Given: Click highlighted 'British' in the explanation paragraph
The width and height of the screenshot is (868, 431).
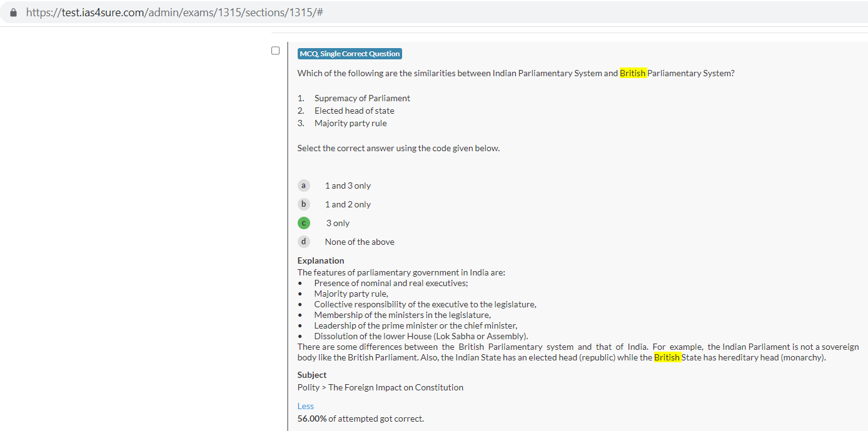Looking at the screenshot, I should point(667,358).
